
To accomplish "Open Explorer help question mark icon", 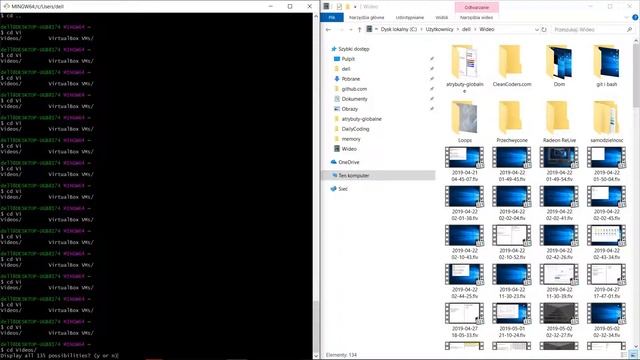I will [635, 18].
